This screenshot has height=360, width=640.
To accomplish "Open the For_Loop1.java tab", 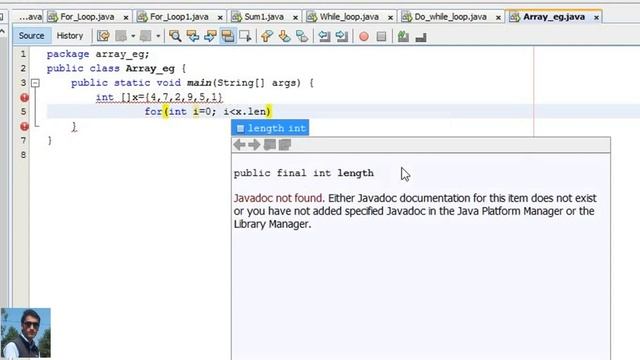I will [x=179, y=17].
